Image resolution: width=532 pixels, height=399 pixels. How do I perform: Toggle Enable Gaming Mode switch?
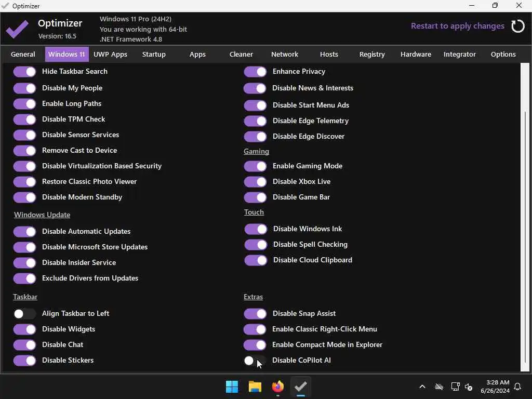click(x=255, y=166)
